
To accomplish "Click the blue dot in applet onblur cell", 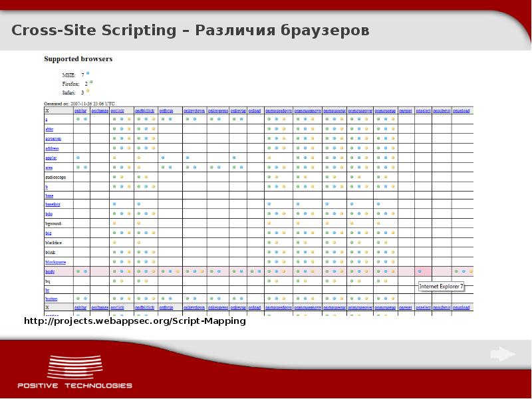I will (78, 158).
